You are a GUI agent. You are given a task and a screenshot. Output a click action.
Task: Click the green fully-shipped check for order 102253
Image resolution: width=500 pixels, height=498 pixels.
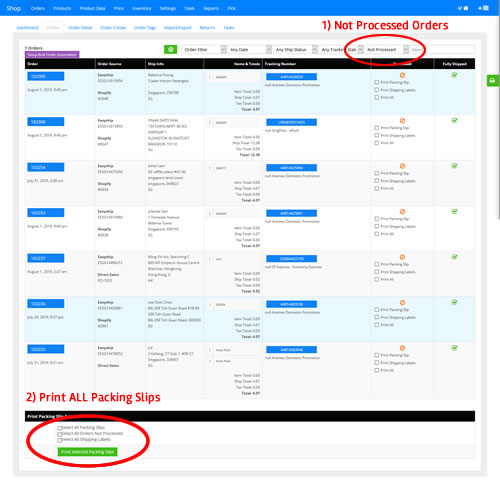pos(454,211)
